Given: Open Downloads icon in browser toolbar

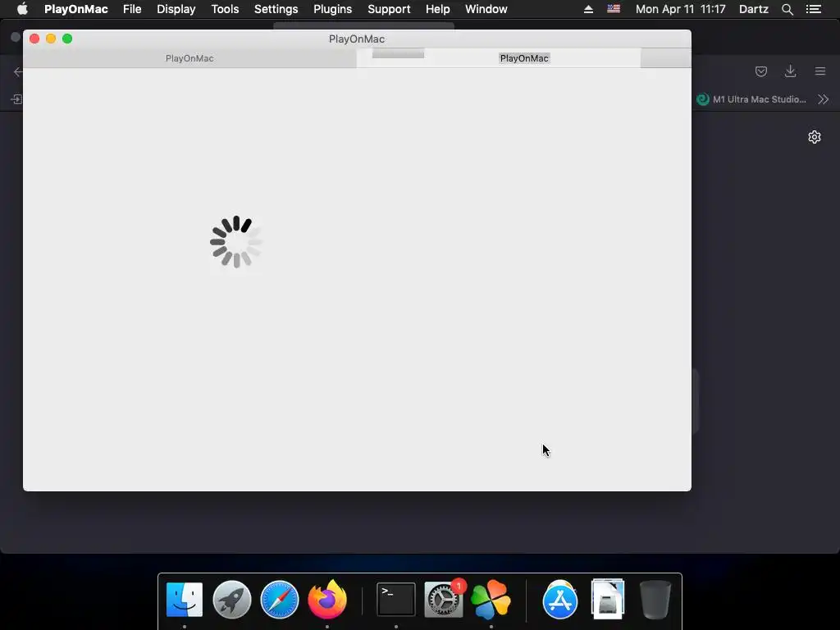Looking at the screenshot, I should (x=790, y=71).
